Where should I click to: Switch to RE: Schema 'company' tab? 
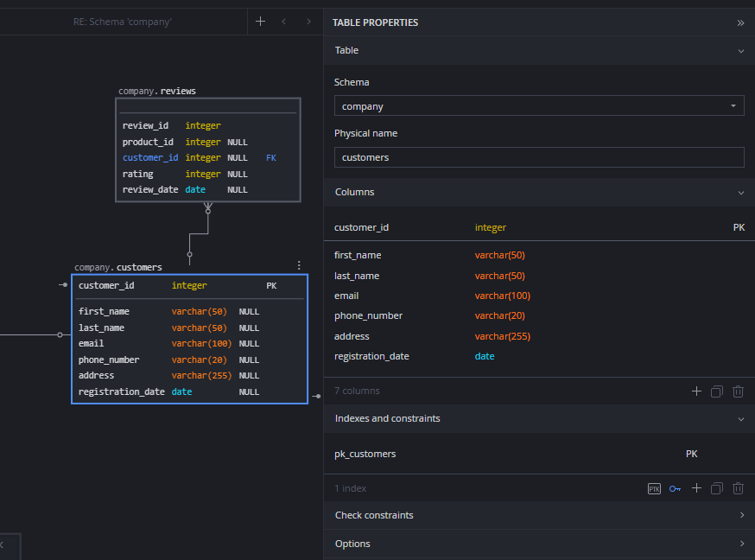[123, 22]
